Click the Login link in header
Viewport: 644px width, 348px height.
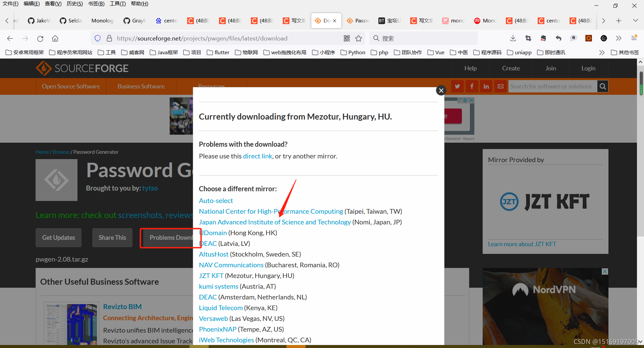tap(588, 68)
